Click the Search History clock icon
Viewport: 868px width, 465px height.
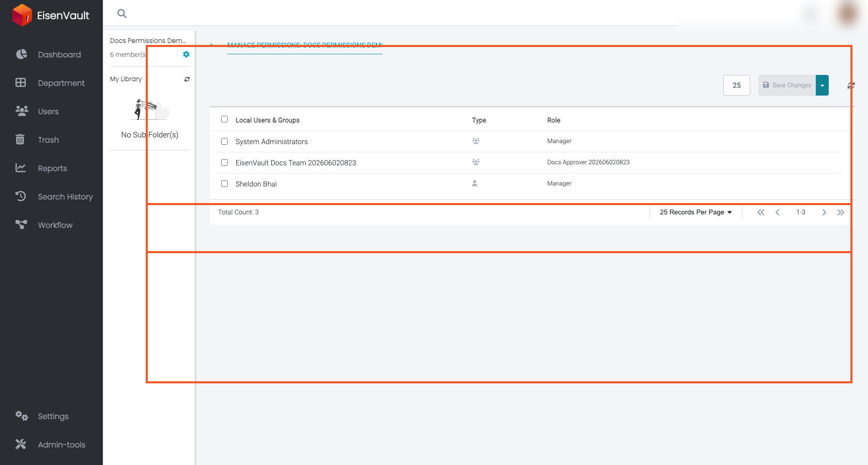[21, 196]
